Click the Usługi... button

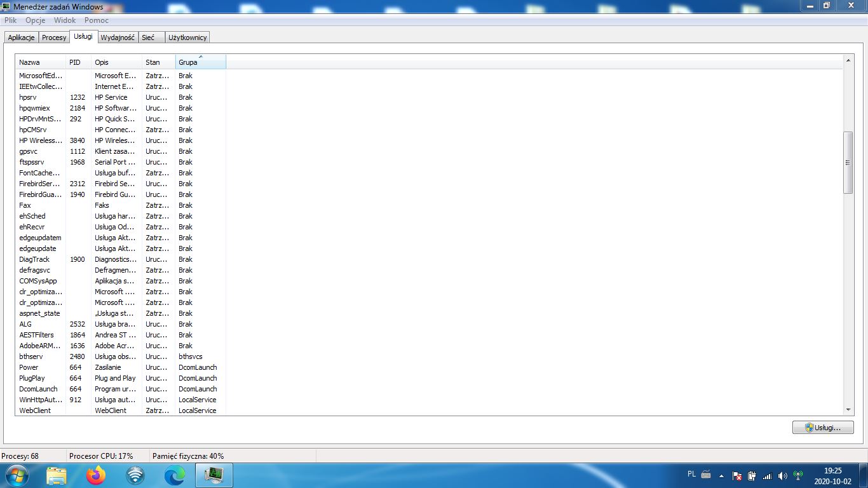pos(823,428)
